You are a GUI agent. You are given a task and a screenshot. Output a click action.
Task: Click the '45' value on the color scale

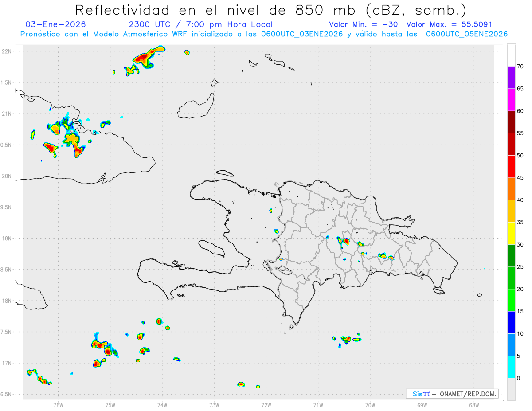pos(520,178)
